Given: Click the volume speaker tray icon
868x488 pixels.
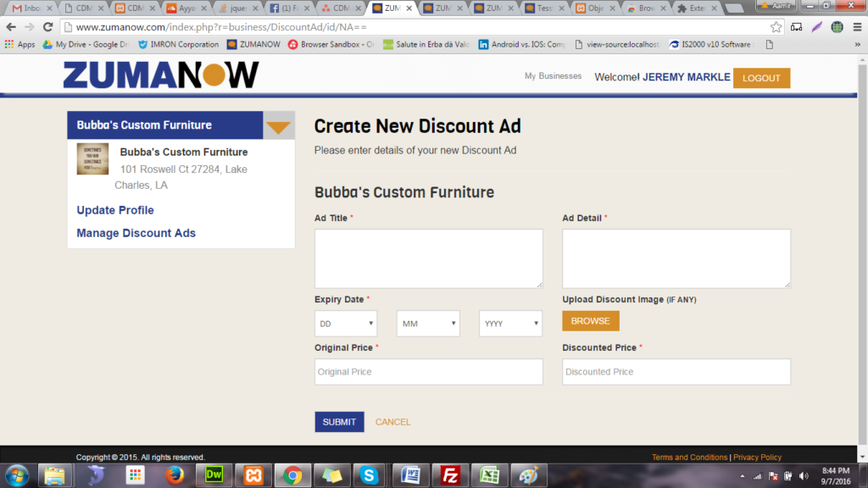Looking at the screenshot, I should (804, 476).
